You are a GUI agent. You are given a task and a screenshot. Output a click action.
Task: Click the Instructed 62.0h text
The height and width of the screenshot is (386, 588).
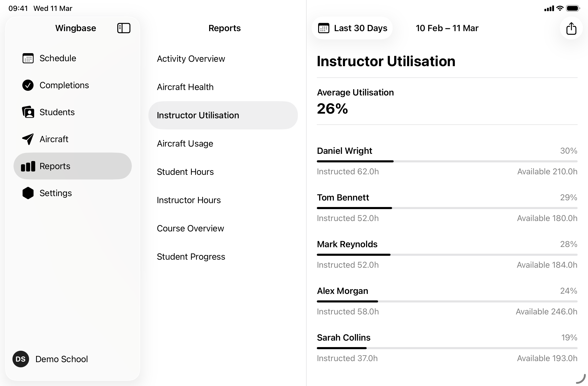pyautogui.click(x=348, y=171)
